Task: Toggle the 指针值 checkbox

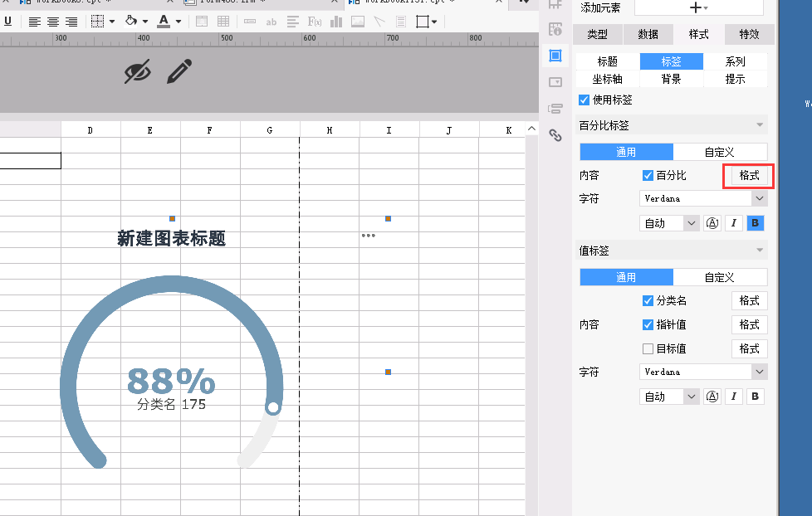Action: [648, 324]
